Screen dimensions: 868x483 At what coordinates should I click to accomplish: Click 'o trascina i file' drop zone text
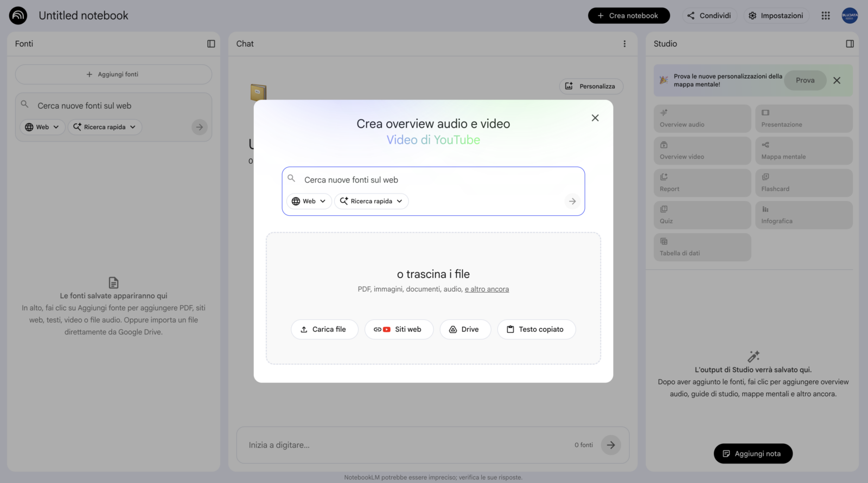(x=433, y=274)
